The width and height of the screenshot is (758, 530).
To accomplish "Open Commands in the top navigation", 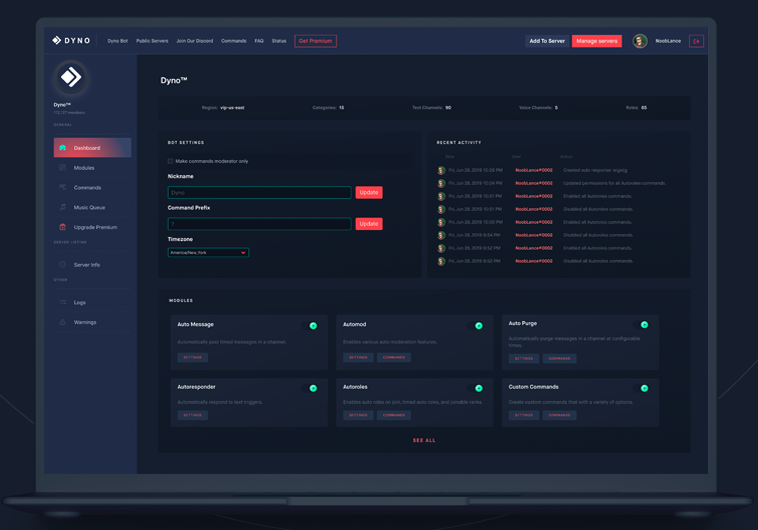I will tap(233, 41).
